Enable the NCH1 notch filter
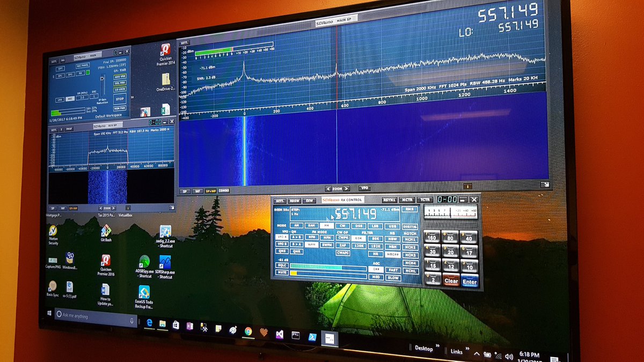The image size is (644, 362). coord(410,239)
